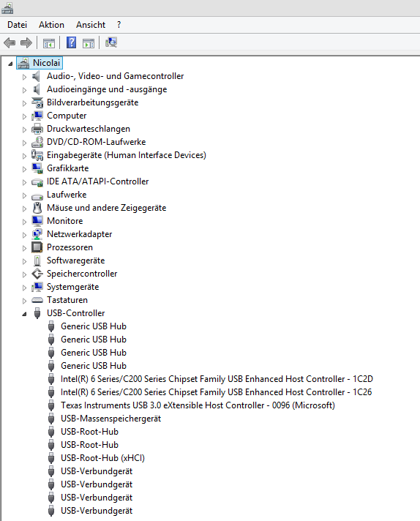Expand the Netzwerkadapter category

(x=24, y=235)
